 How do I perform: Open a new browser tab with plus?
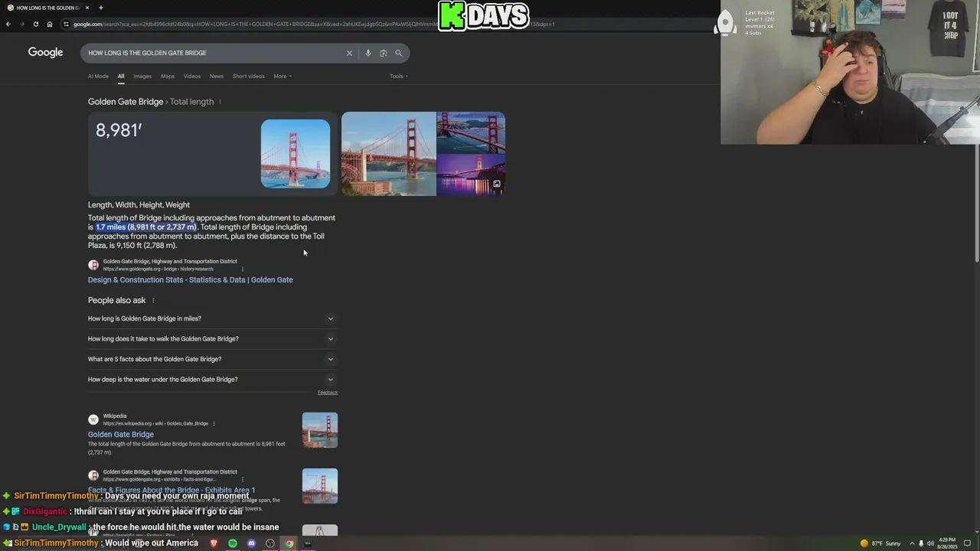coord(100,8)
